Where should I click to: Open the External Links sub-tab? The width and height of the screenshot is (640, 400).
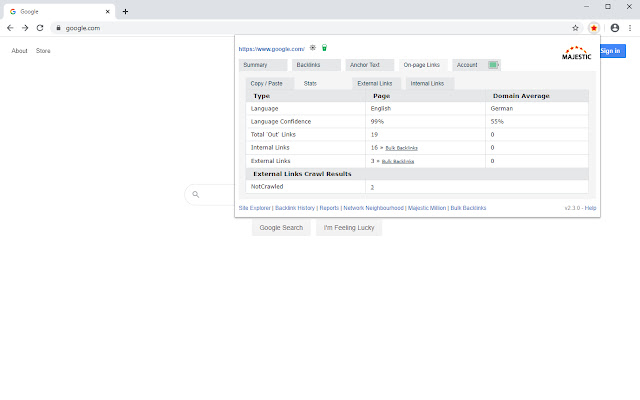coord(375,83)
